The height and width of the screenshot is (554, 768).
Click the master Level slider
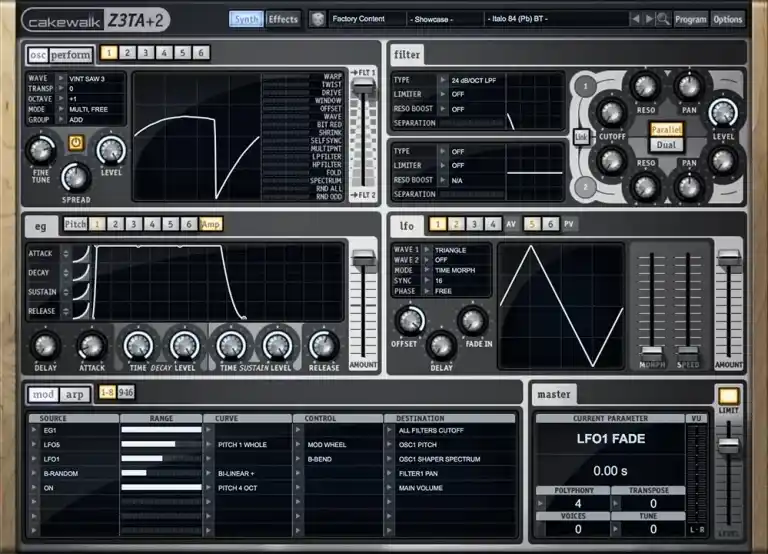(728, 445)
